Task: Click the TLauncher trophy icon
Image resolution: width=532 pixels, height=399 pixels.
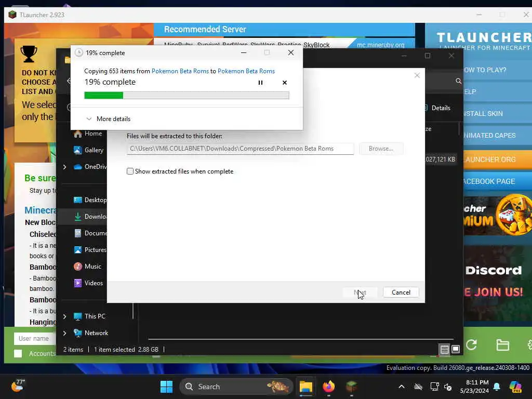Action: pos(29,54)
